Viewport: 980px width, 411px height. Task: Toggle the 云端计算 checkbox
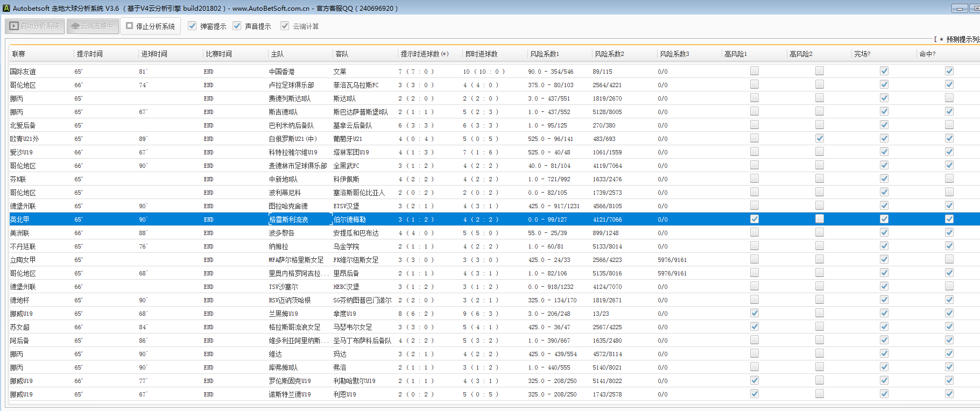[285, 26]
